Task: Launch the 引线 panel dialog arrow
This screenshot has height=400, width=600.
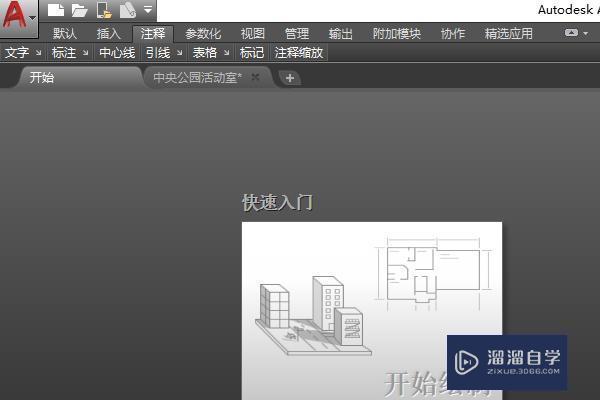Action: [179, 53]
